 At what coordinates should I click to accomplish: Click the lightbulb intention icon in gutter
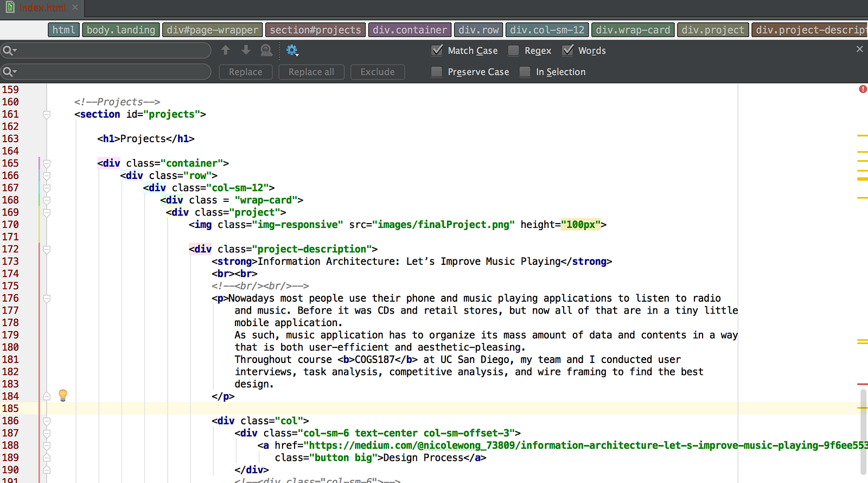(x=63, y=395)
